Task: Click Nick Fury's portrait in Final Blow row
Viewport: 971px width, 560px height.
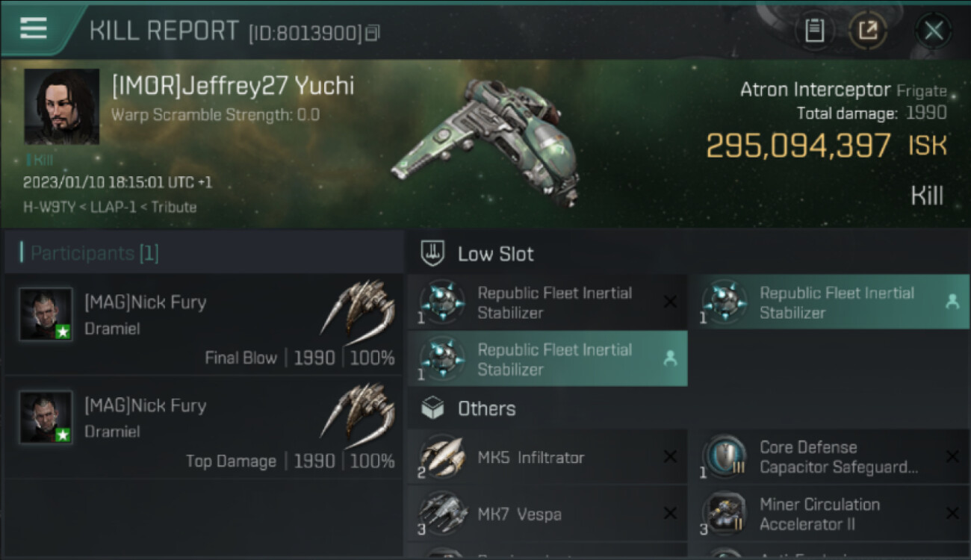Action: (x=46, y=314)
